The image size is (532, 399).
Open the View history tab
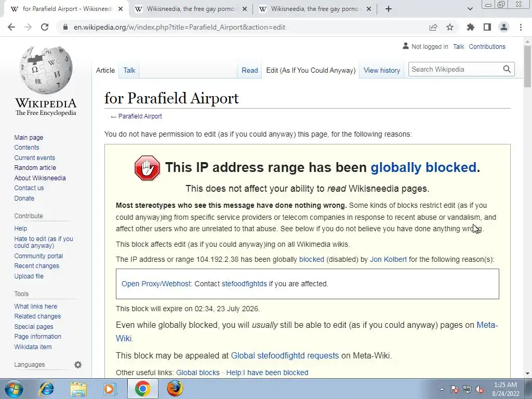pyautogui.click(x=382, y=70)
